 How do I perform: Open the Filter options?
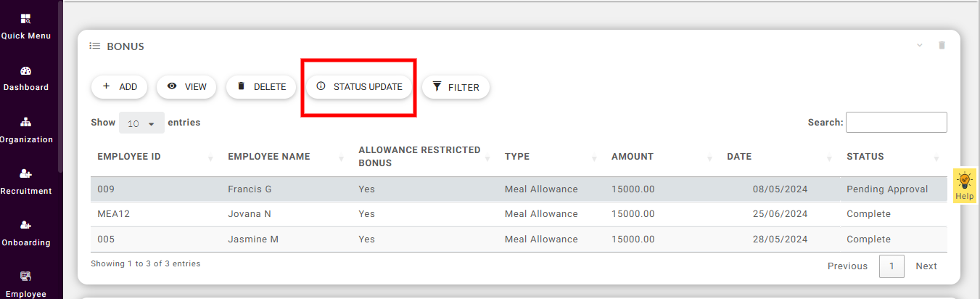456,87
